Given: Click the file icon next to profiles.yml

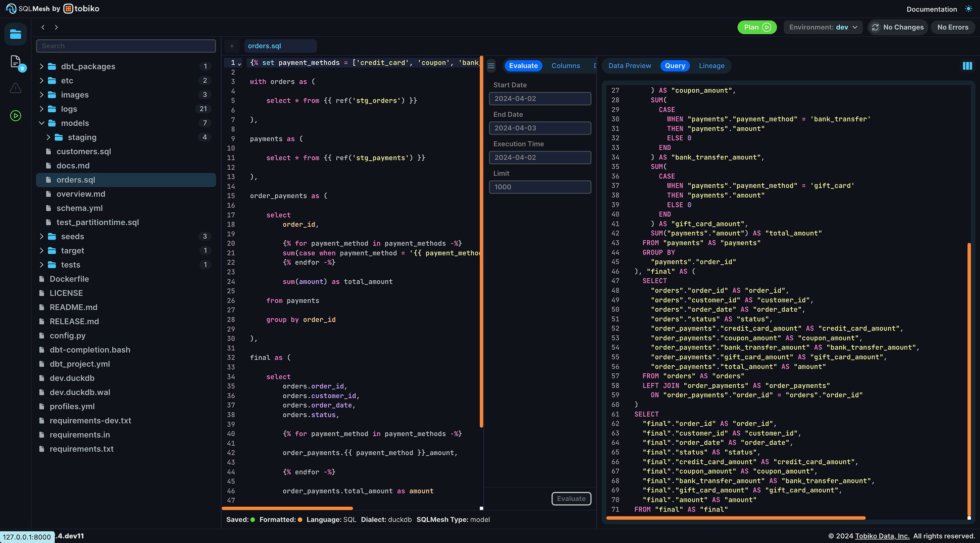Looking at the screenshot, I should (x=42, y=407).
